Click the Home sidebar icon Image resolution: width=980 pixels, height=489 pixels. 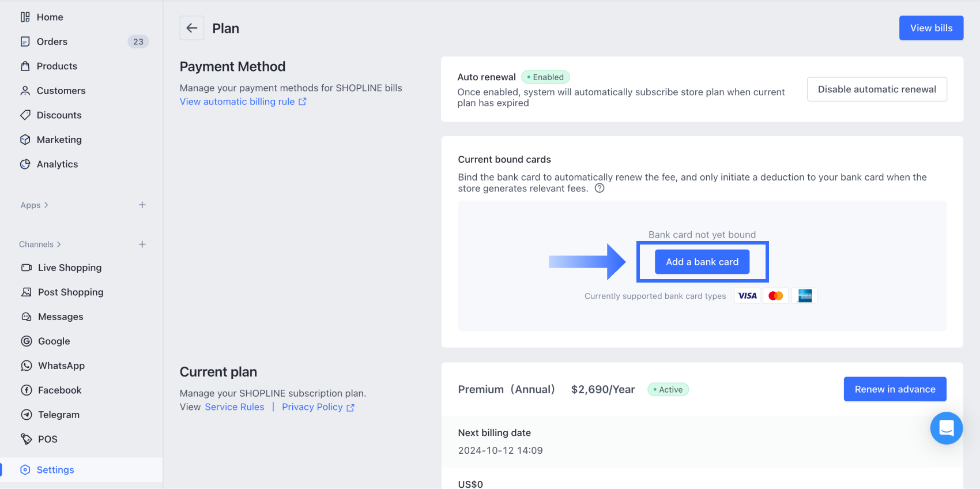click(x=25, y=17)
